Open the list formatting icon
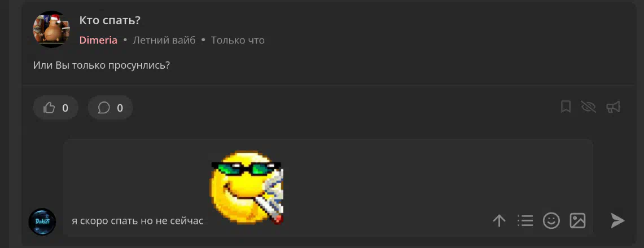Screen dimensions: 644x248 tap(525, 220)
